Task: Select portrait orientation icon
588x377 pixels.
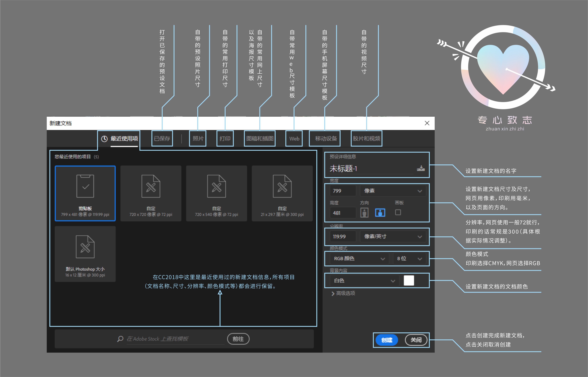Action: click(364, 213)
